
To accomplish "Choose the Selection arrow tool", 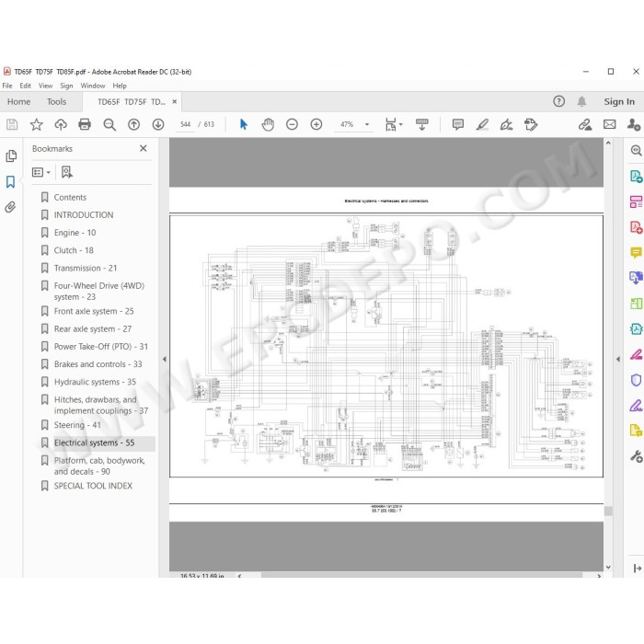I will tap(244, 124).
